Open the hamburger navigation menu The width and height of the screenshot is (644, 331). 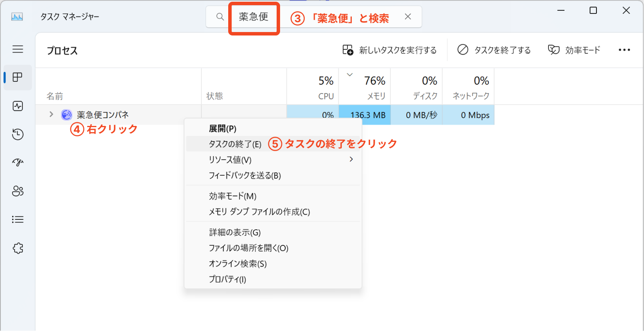pyautogui.click(x=18, y=49)
